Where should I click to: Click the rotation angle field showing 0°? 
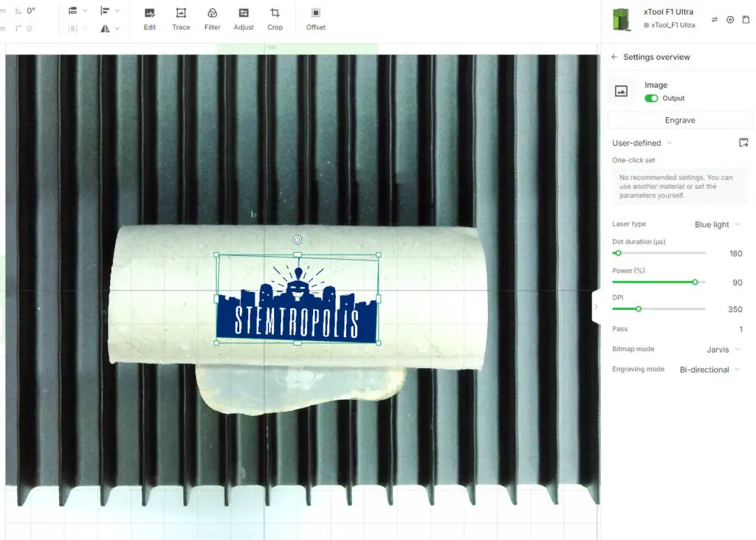(31, 10)
